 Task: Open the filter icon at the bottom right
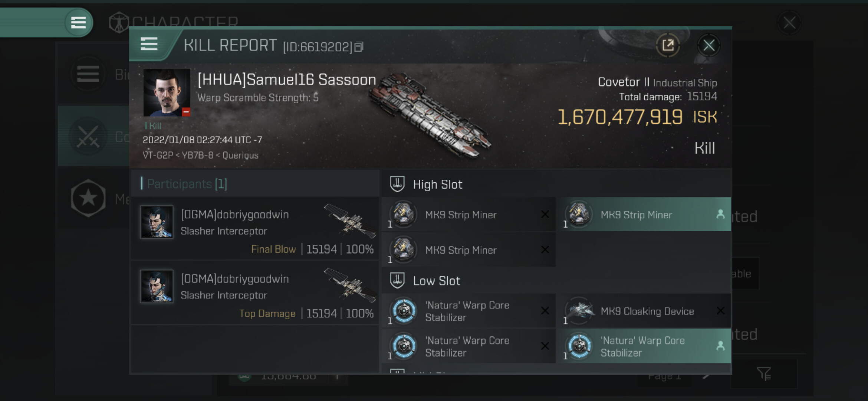click(x=764, y=374)
